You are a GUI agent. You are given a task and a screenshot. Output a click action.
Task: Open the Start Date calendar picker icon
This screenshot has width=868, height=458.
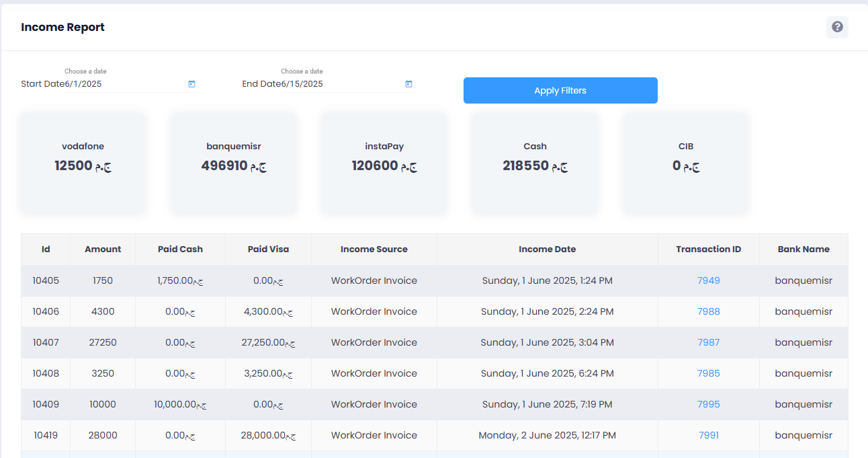point(191,84)
